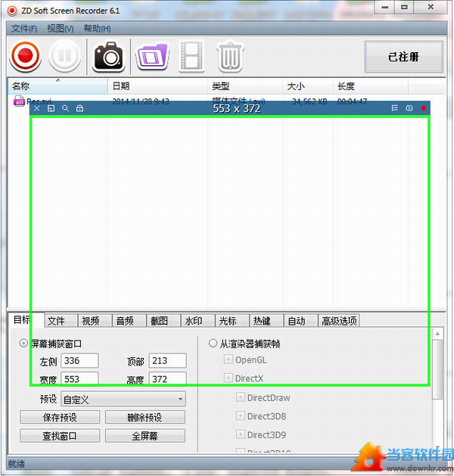
Task: Click the 查找窗口 button
Action: point(60,436)
